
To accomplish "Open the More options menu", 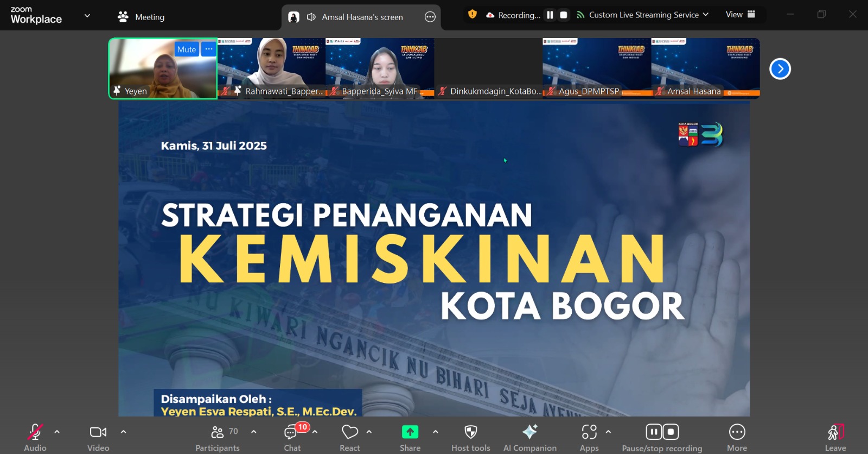I will pyautogui.click(x=737, y=433).
